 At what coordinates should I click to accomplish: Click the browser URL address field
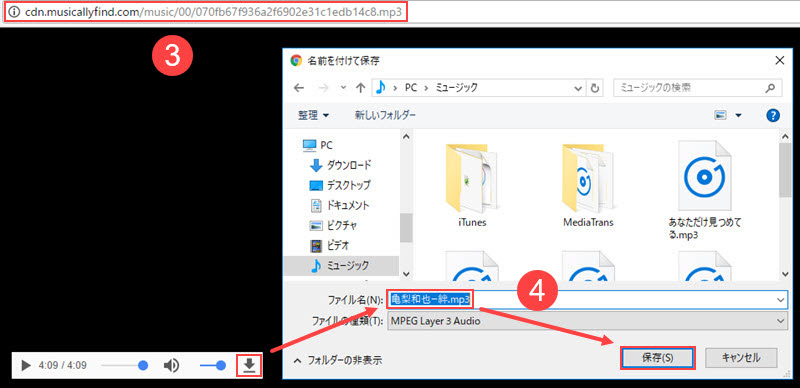(x=213, y=12)
